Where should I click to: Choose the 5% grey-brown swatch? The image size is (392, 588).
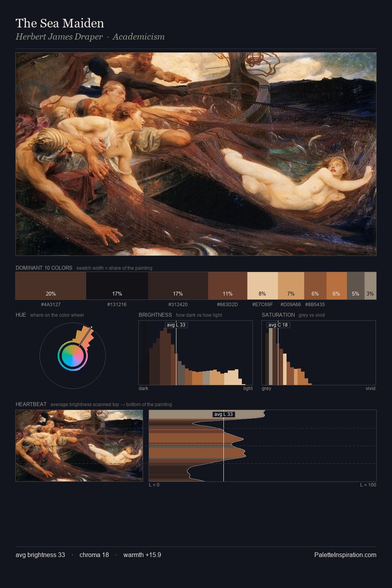(x=356, y=286)
